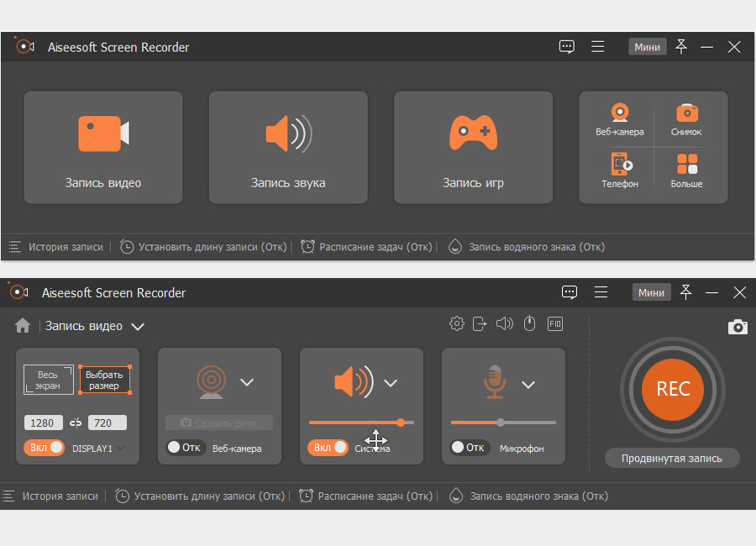Click system sound speaker icon in card

tap(354, 382)
